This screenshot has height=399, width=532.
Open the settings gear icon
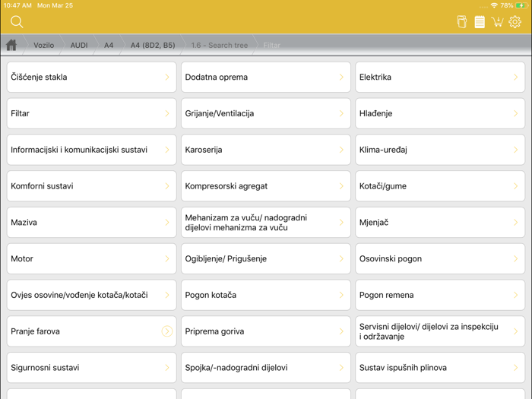(x=515, y=22)
